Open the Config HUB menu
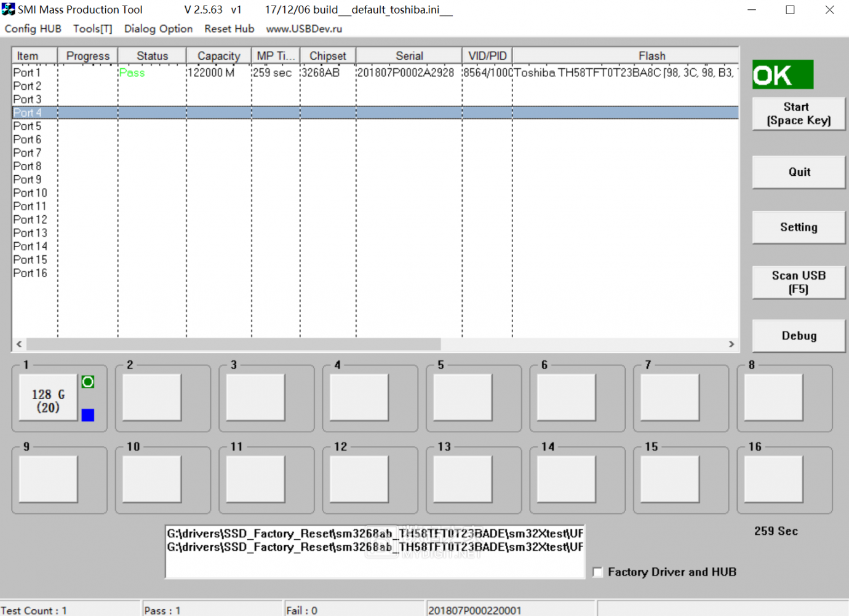The image size is (849, 616). 33,29
